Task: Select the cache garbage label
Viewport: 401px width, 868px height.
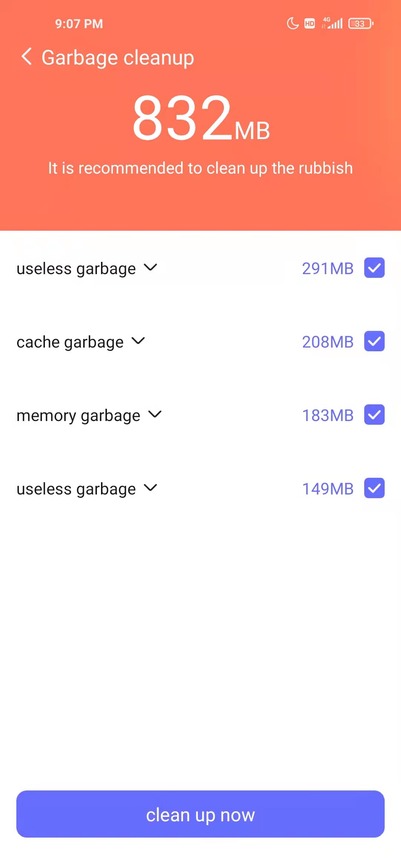Action: tap(70, 342)
